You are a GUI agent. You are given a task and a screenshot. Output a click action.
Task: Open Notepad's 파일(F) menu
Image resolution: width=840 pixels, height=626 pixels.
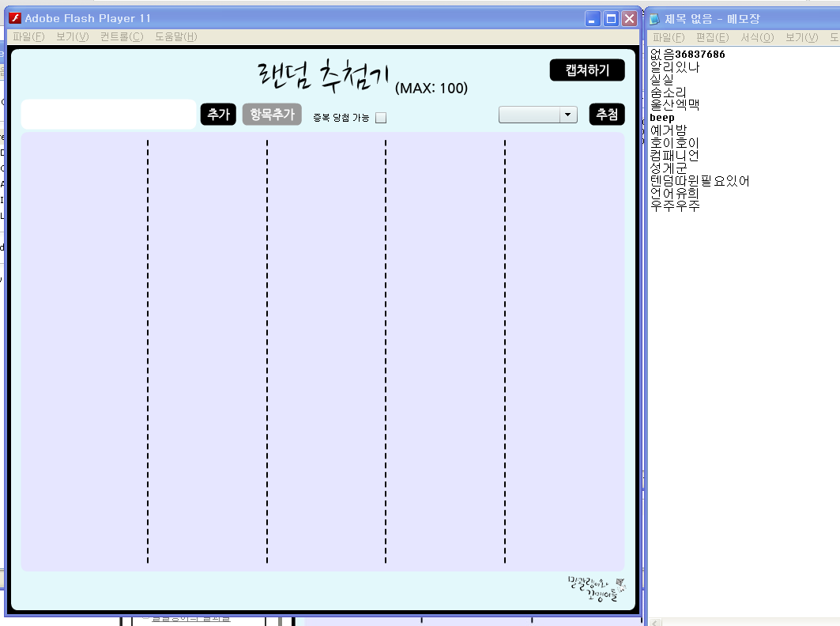coord(669,37)
